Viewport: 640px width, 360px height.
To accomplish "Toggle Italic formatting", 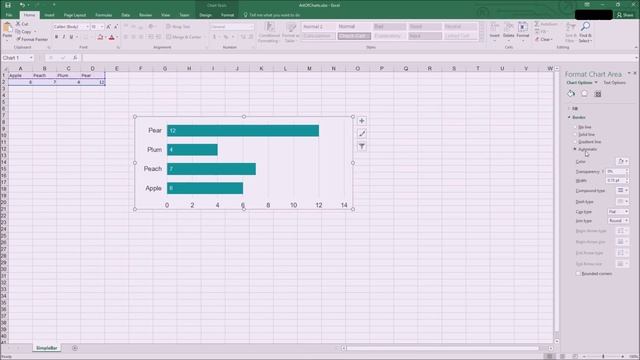I will [64, 37].
